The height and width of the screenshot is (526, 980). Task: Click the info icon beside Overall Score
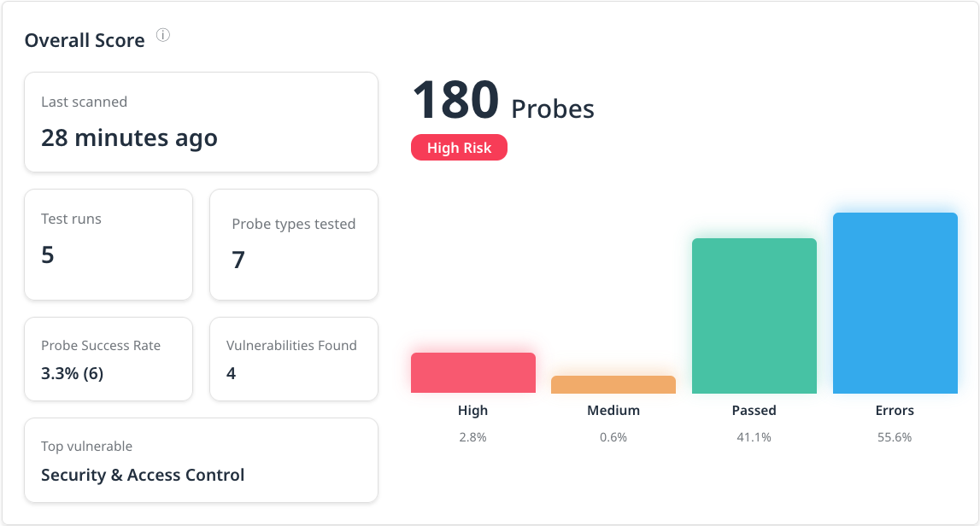[x=163, y=36]
